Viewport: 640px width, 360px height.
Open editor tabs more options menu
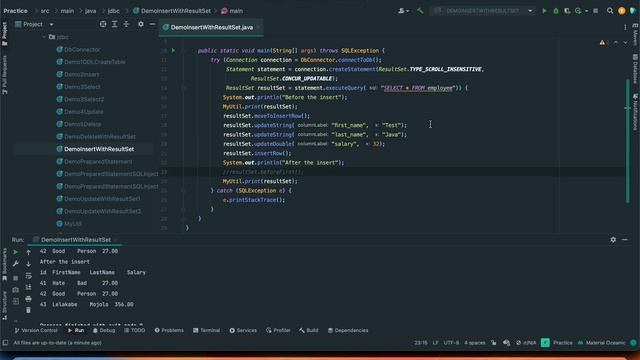625,27
